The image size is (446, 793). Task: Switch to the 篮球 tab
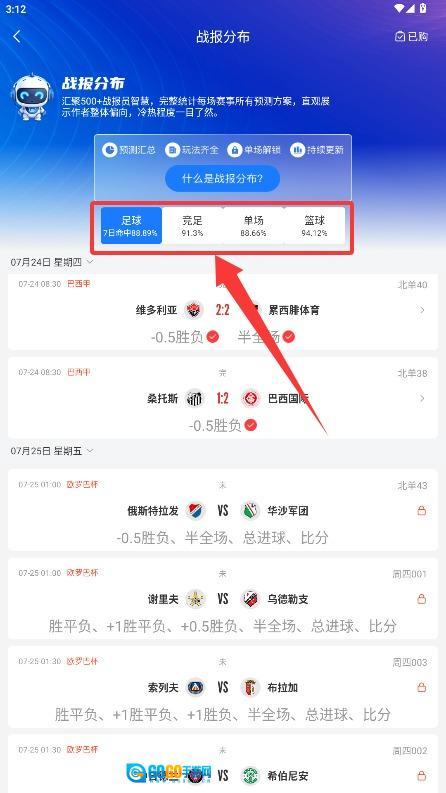[314, 226]
